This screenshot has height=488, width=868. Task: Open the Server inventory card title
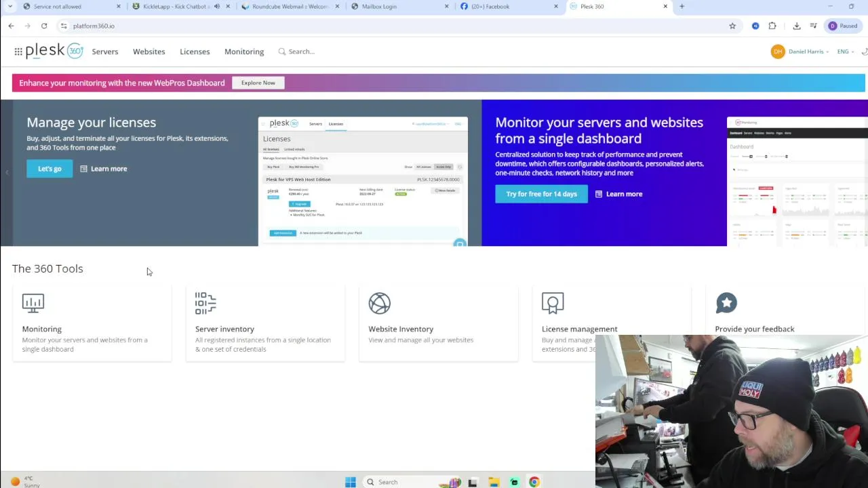tap(224, 329)
